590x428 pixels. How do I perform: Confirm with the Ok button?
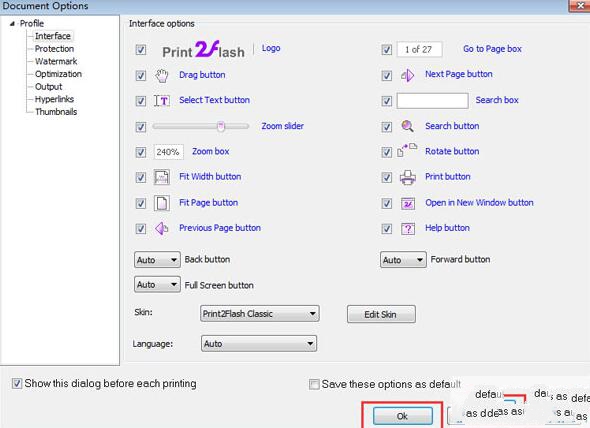[x=403, y=416]
